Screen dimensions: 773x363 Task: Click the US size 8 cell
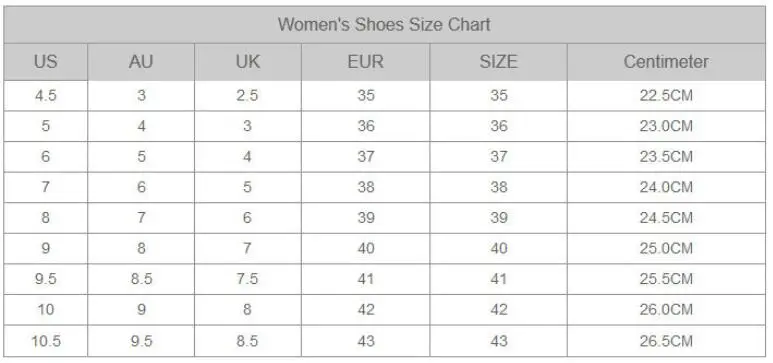(46, 218)
